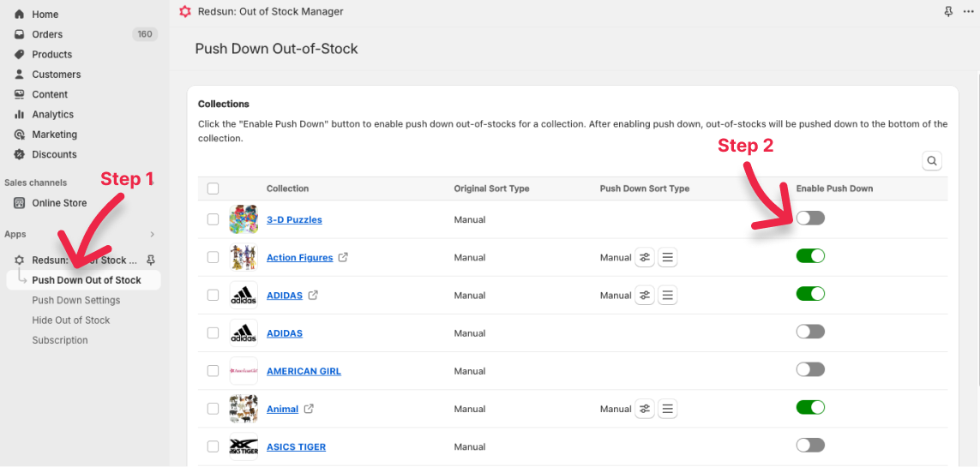Click the AMERICAN GIRL logo thumbnail

243,371
